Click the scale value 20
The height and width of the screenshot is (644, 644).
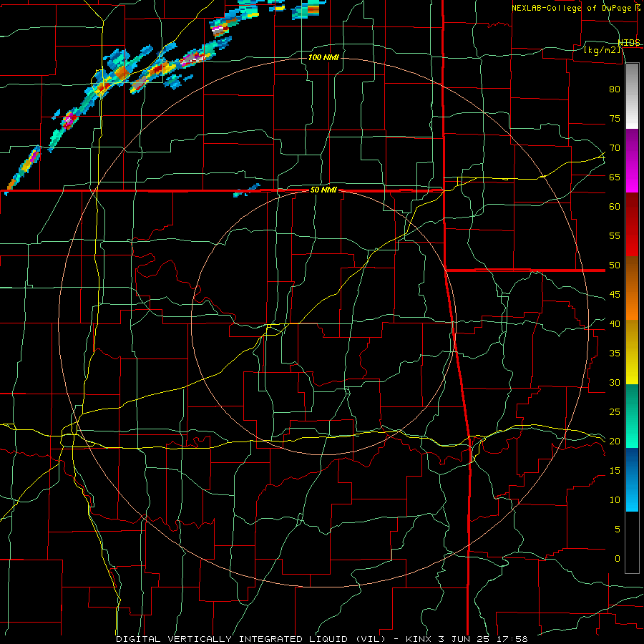click(615, 441)
